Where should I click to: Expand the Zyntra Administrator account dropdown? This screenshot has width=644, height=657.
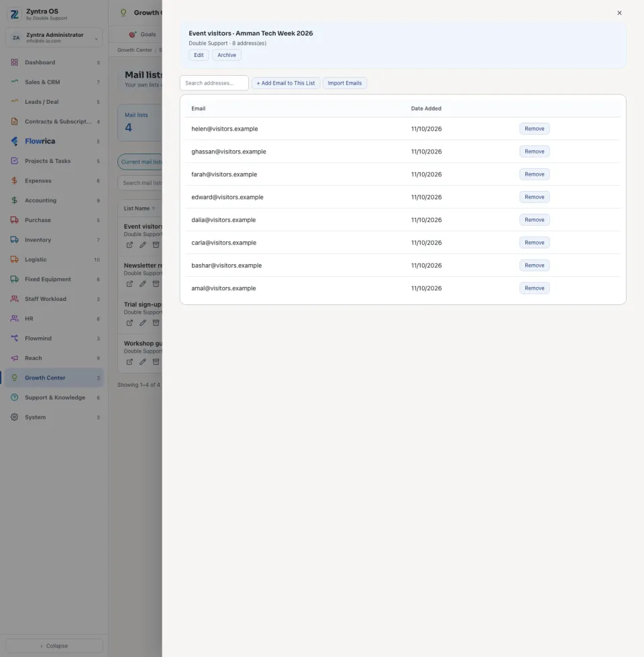54,38
